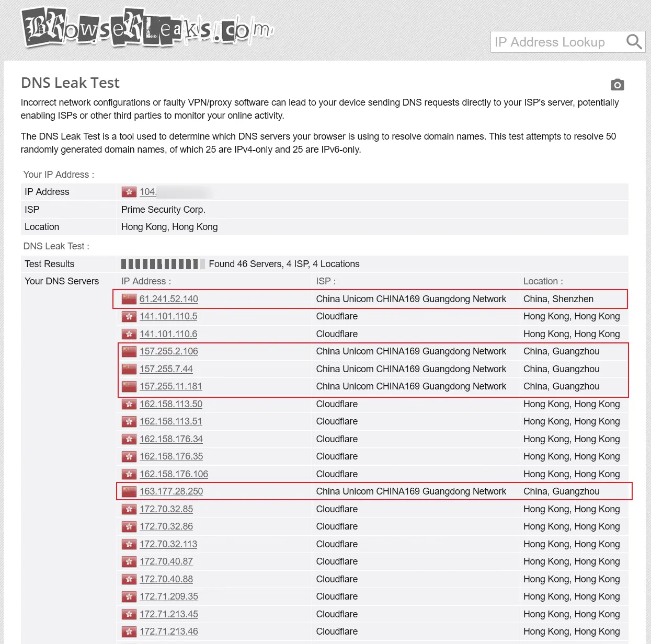Open the 172.71.213.46 server link

coord(168,631)
